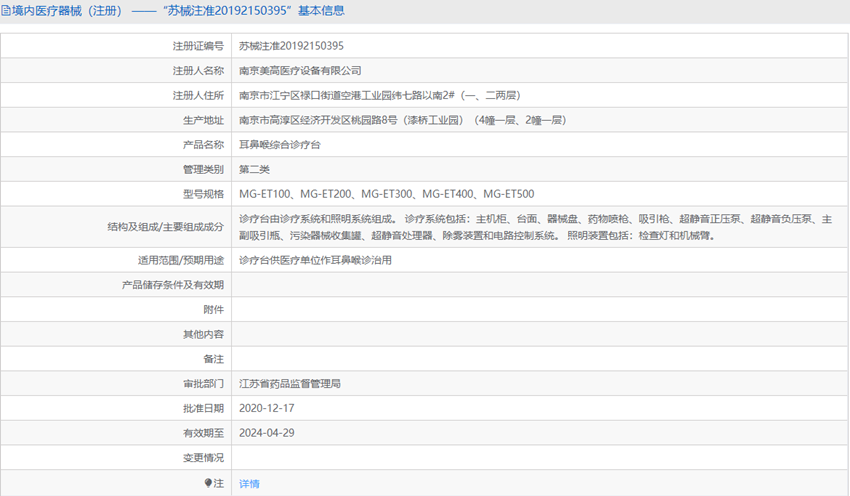The width and height of the screenshot is (850, 496).
Task: Click the 批准日期 row label
Action: coord(203,408)
